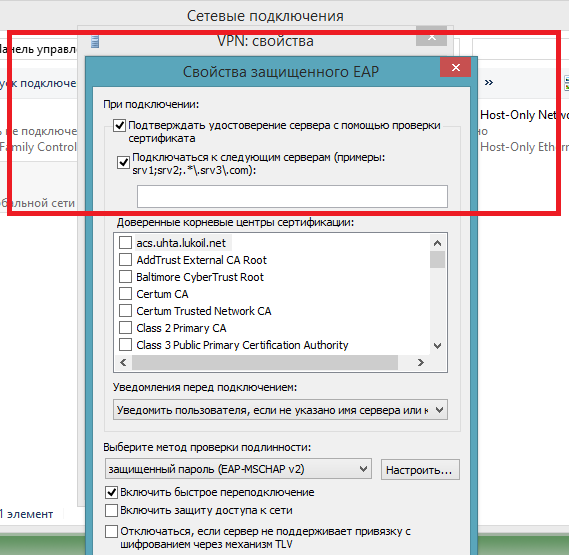569x555 pixels.
Task: Click the server names input field
Action: [292, 196]
